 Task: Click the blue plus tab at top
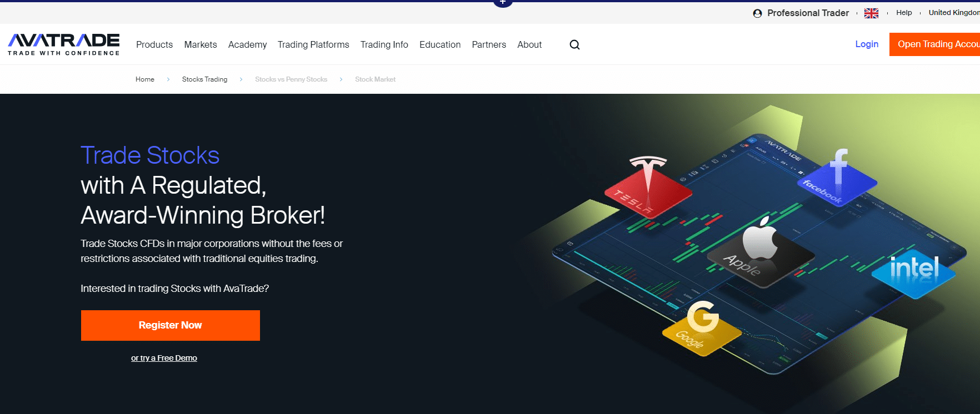[x=503, y=3]
